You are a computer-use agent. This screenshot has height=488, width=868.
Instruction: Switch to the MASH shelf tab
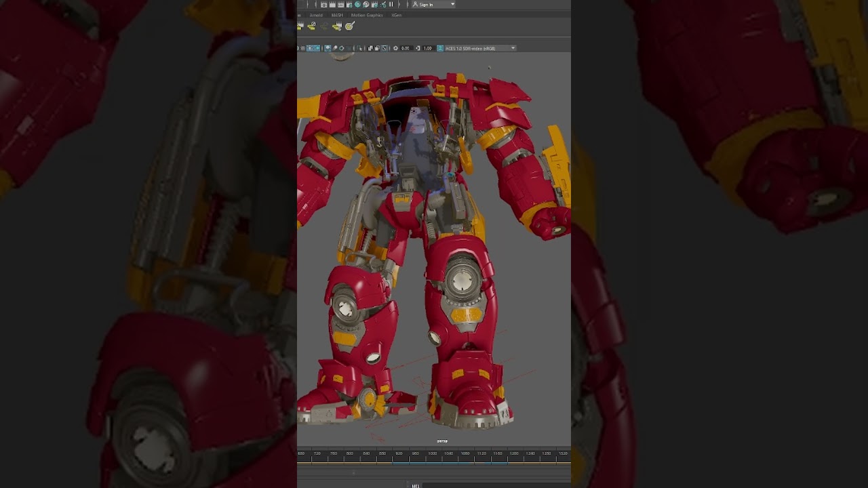coord(337,15)
